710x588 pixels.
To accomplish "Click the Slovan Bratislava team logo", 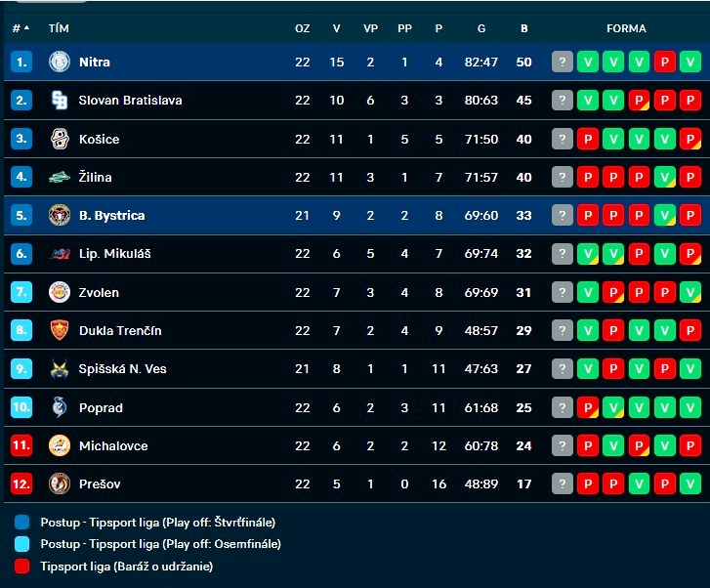I will click(x=60, y=100).
